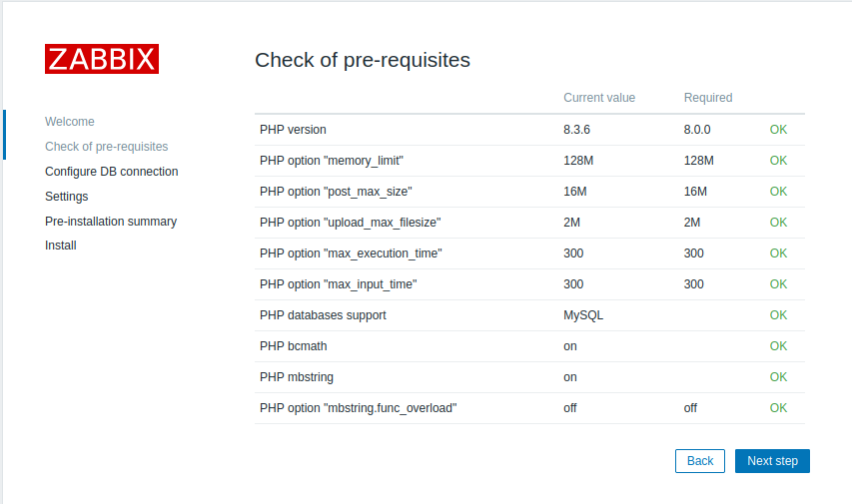Open the Welcome step in sidebar

click(x=70, y=122)
